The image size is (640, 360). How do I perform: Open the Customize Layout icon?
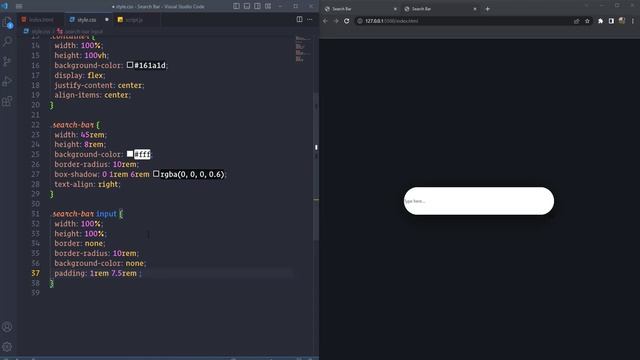[268, 6]
